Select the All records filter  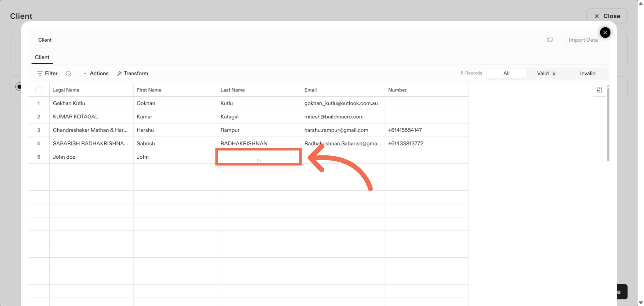506,74
